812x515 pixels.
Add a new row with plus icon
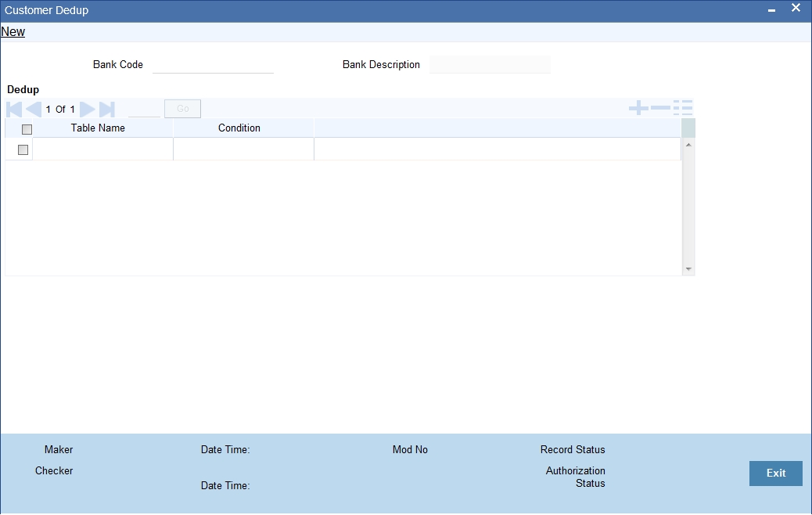click(x=638, y=108)
